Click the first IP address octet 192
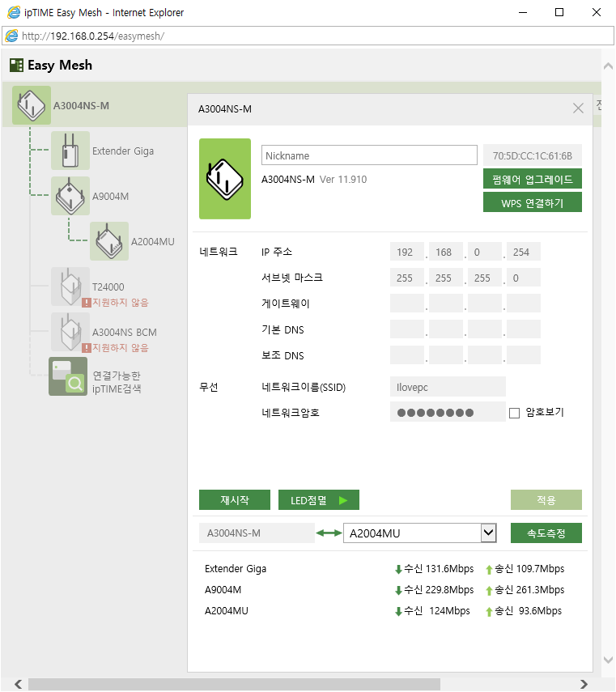 407,252
